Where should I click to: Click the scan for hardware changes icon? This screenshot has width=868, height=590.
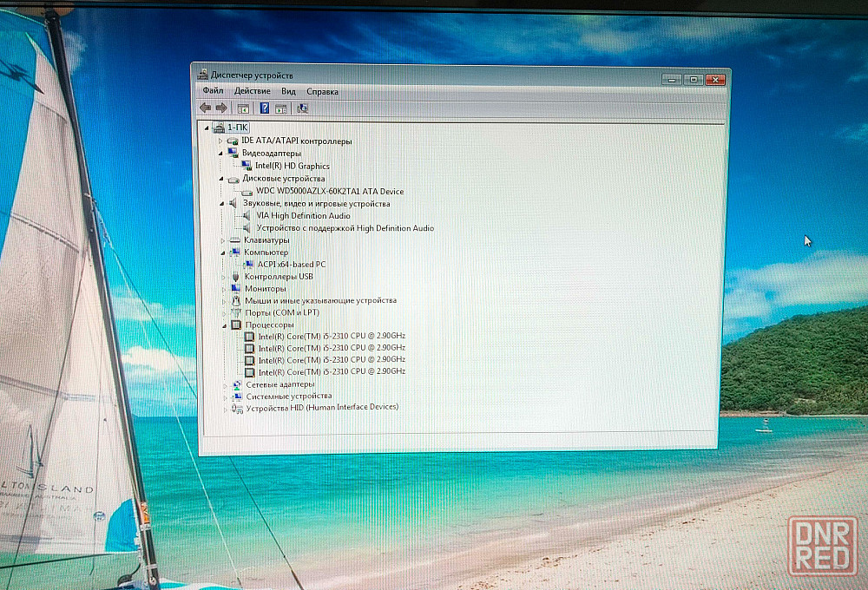303,108
